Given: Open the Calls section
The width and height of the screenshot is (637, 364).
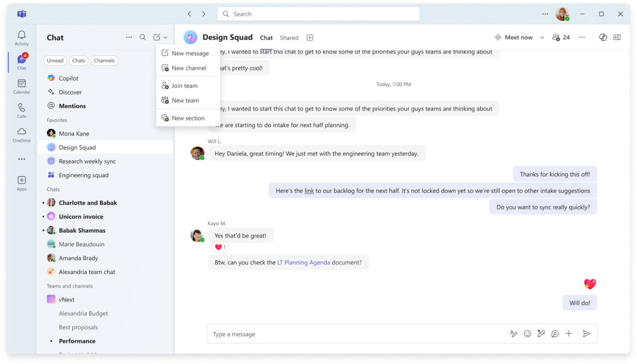Looking at the screenshot, I should (x=21, y=110).
